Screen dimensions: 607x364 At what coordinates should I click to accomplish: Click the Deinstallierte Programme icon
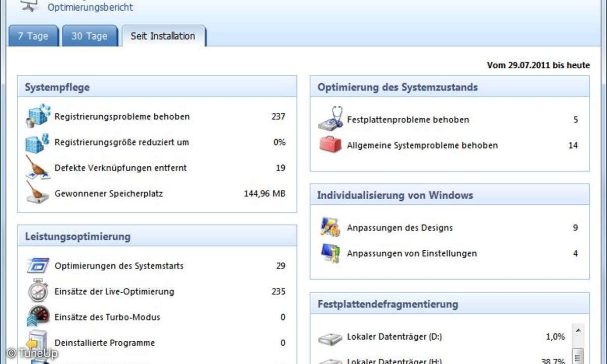tap(38, 342)
